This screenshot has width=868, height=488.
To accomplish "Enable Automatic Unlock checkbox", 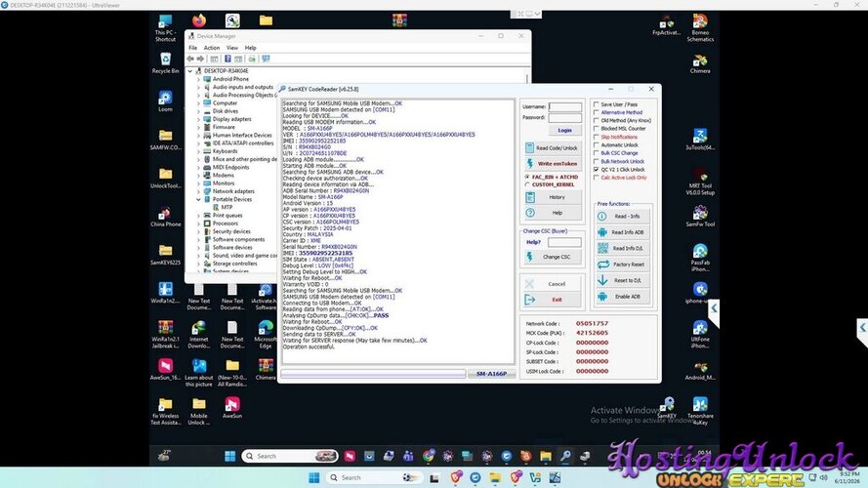I will pyautogui.click(x=597, y=145).
